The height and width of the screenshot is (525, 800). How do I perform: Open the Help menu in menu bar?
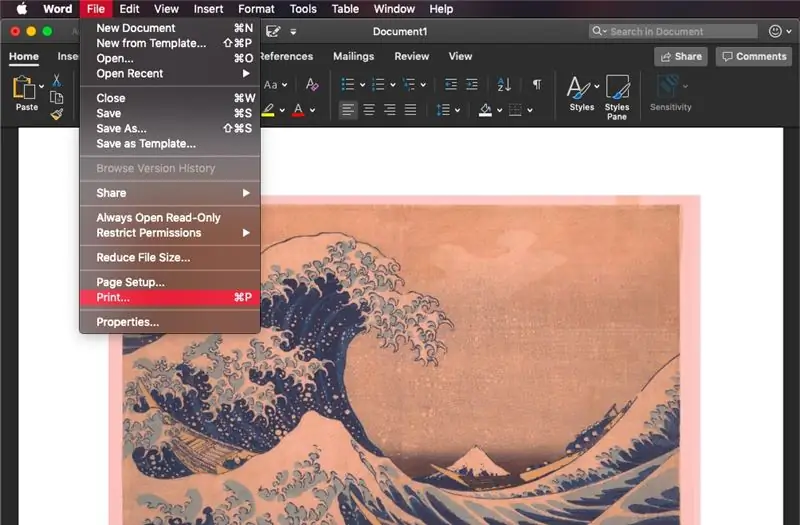(441, 9)
